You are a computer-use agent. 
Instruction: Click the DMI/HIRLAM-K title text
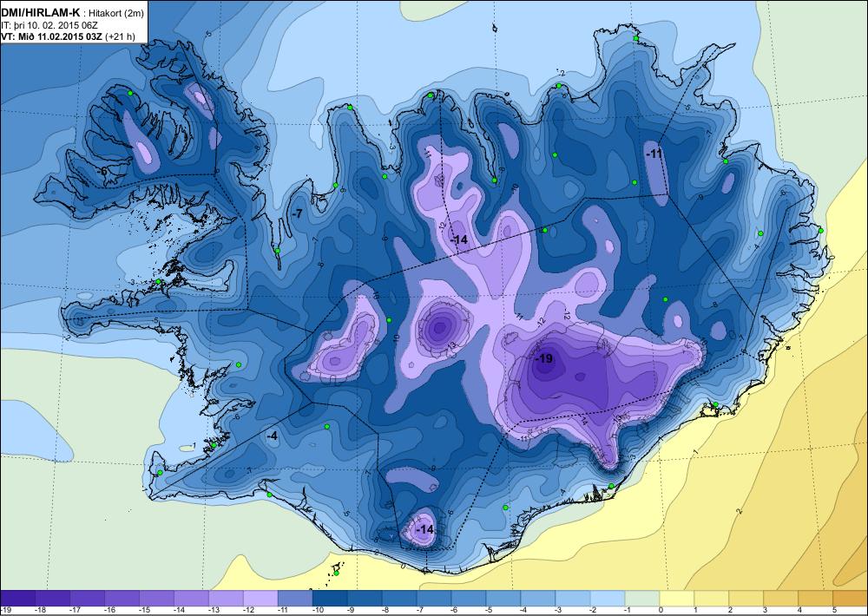41,13
